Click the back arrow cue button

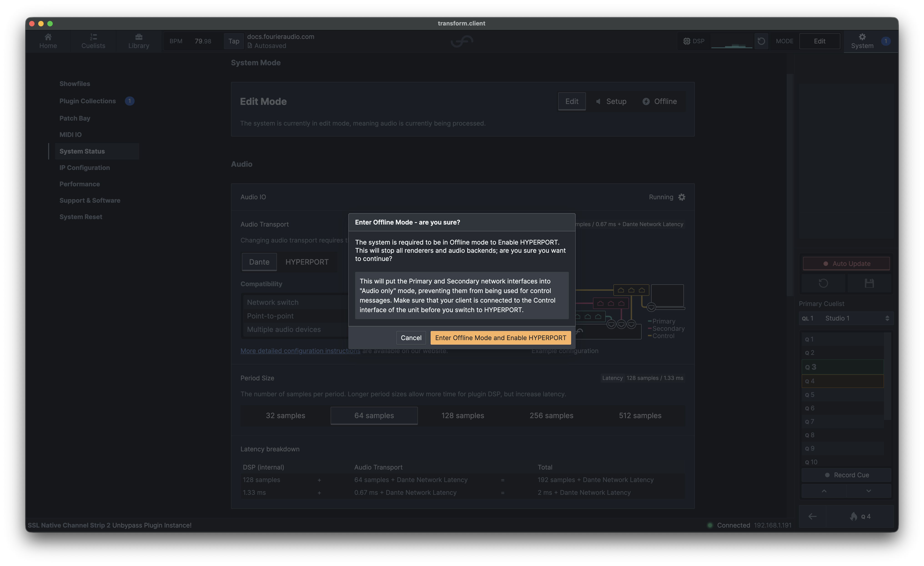point(813,516)
